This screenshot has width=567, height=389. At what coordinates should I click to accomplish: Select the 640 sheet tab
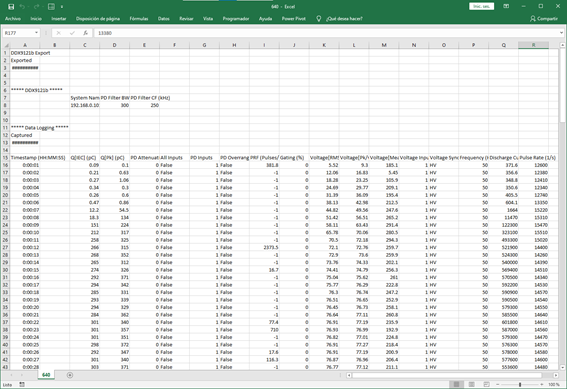(46, 375)
